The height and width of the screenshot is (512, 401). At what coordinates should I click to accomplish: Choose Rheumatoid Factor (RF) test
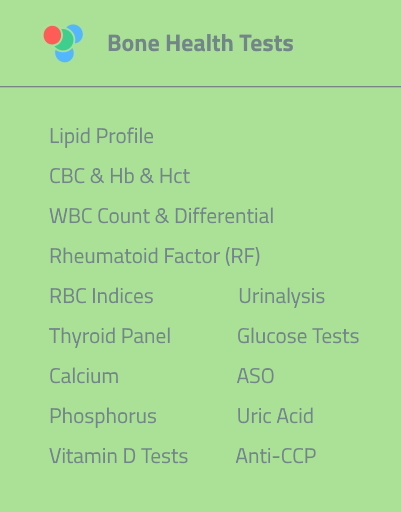155,256
